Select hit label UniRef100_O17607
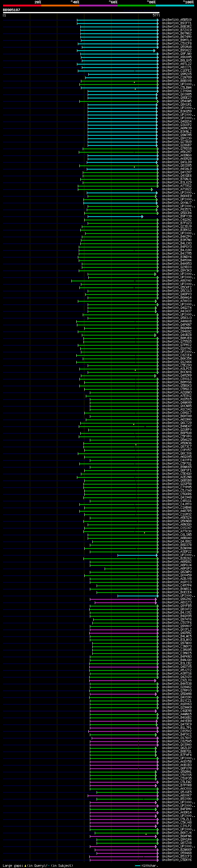The height and width of the screenshot is (868, 197). pos(177,738)
